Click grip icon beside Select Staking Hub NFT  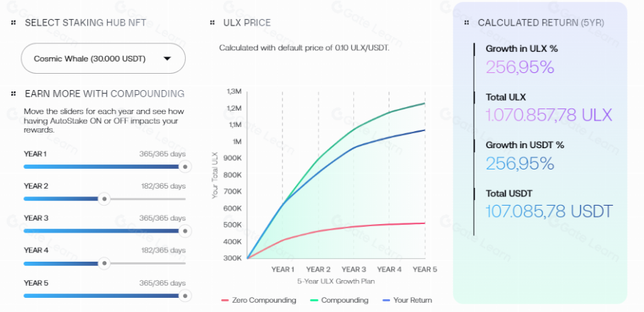13,23
